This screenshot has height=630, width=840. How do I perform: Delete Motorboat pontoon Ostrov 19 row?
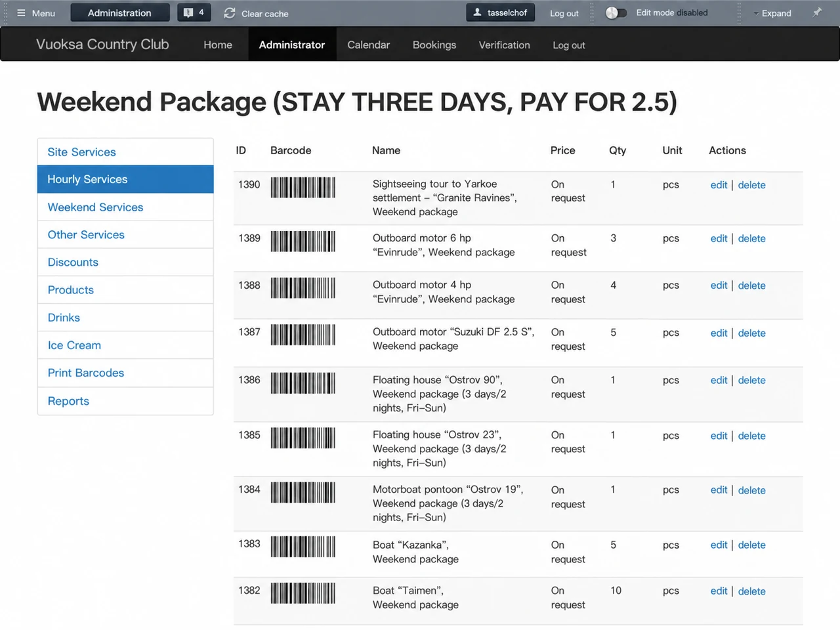[751, 490]
